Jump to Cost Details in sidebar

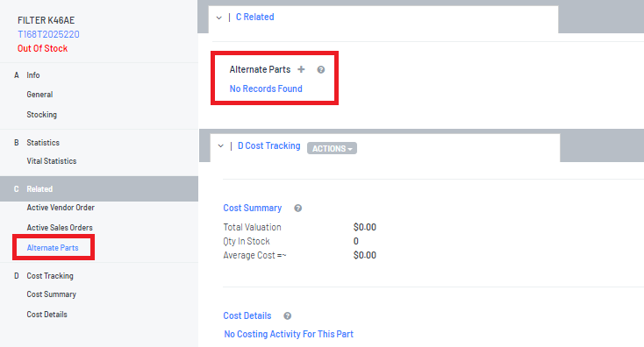pos(47,315)
